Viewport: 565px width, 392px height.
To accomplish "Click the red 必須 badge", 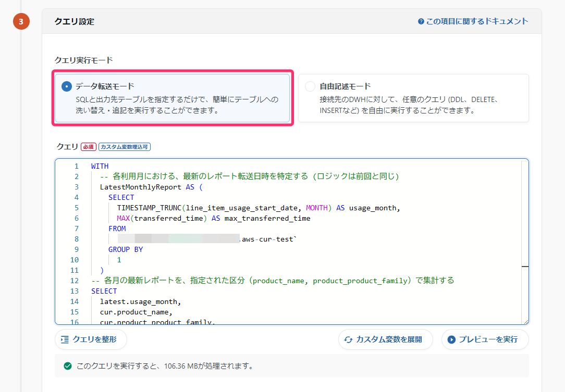I will click(x=89, y=146).
